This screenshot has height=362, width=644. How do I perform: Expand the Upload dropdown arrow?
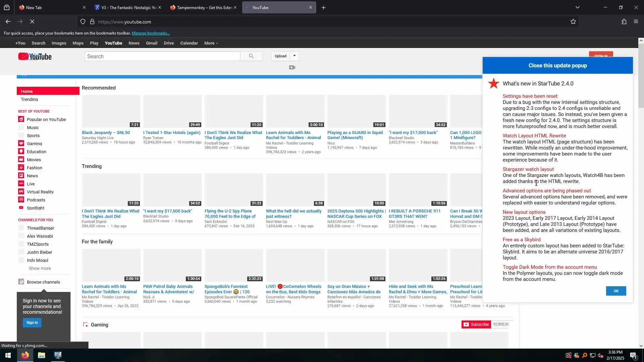[x=294, y=56]
